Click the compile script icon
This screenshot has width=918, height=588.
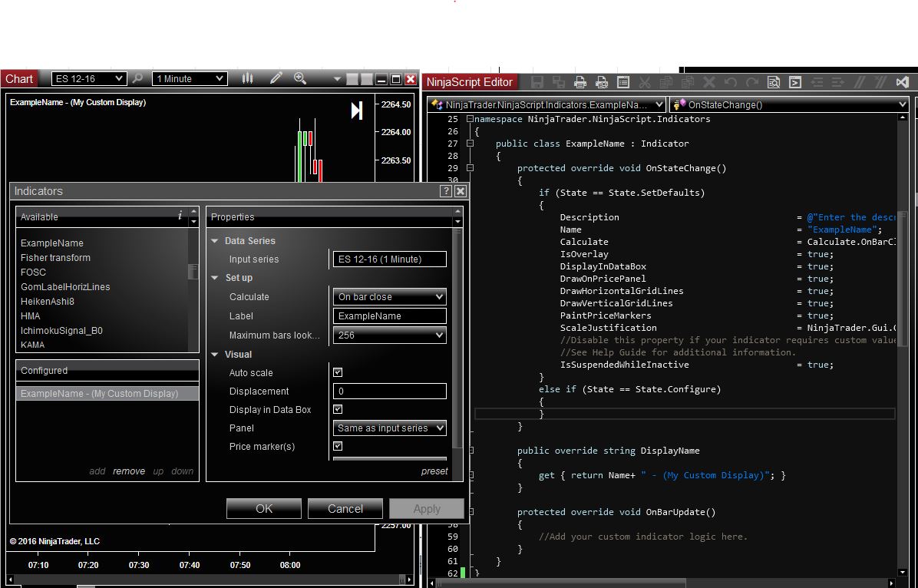coord(796,82)
